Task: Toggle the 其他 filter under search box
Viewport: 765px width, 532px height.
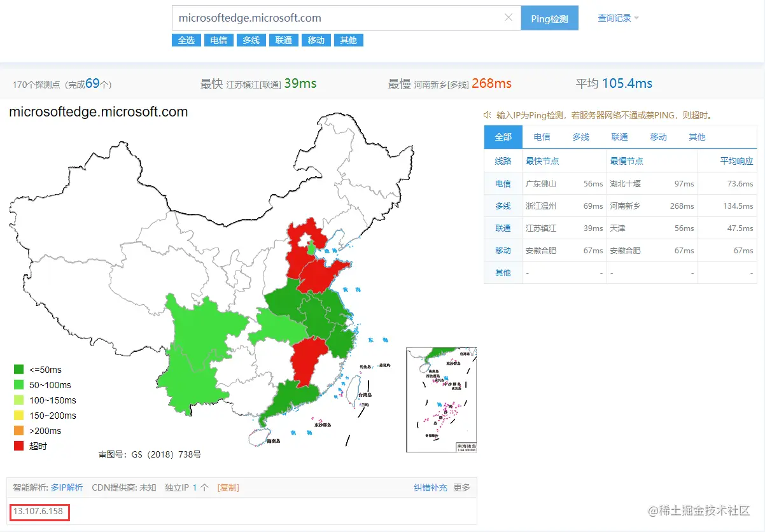Action: click(x=349, y=40)
